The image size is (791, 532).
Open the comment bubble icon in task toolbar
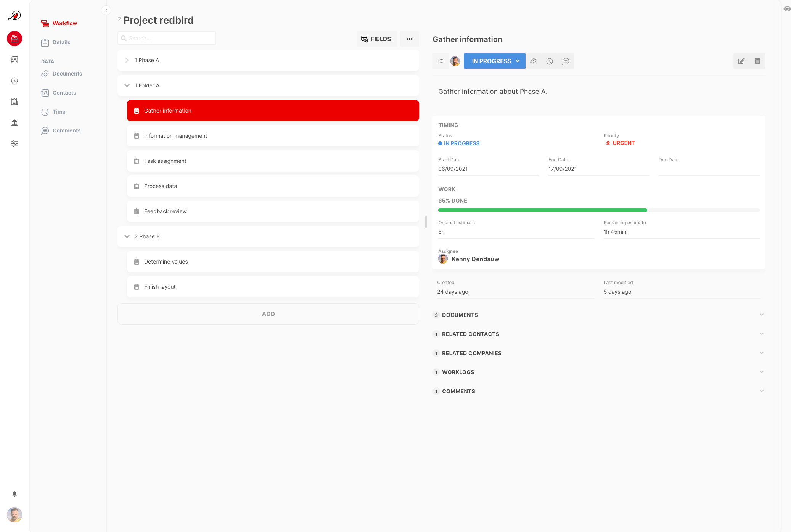[x=565, y=61]
